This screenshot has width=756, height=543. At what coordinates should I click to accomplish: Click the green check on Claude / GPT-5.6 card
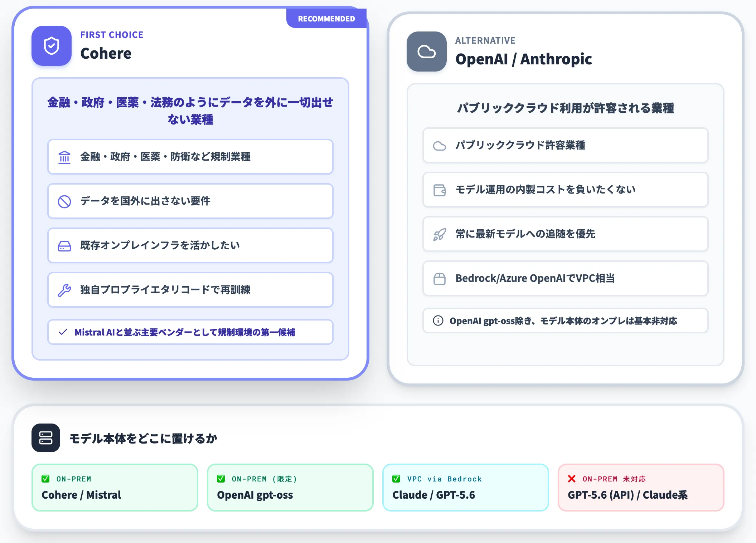(x=396, y=479)
